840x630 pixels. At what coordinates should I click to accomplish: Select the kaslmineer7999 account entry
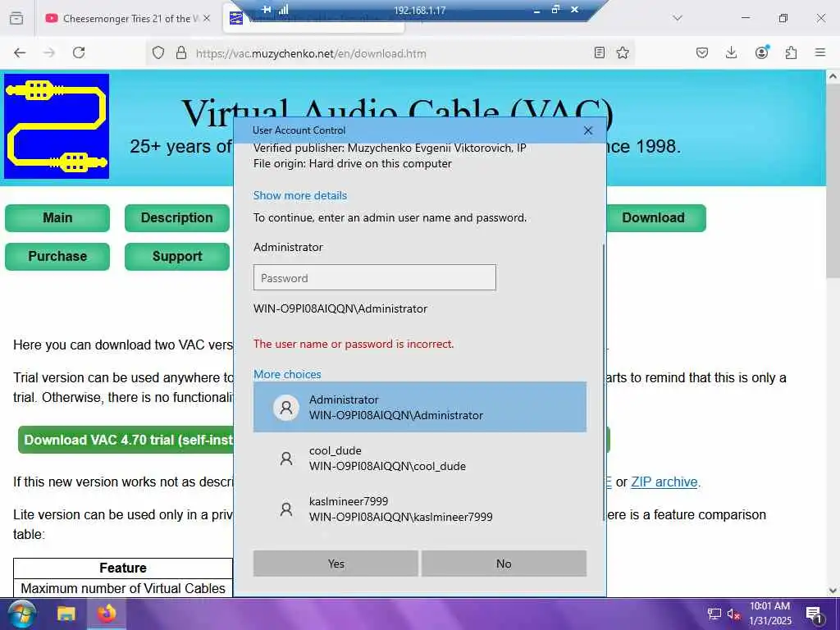[x=419, y=509]
